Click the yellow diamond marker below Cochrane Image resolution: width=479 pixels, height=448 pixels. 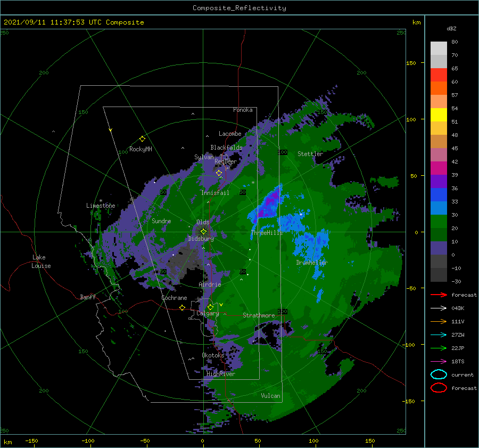182,307
